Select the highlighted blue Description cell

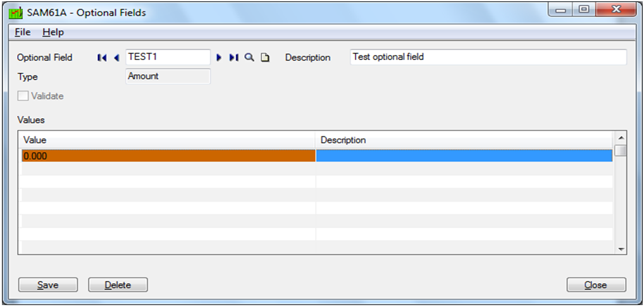click(464, 156)
